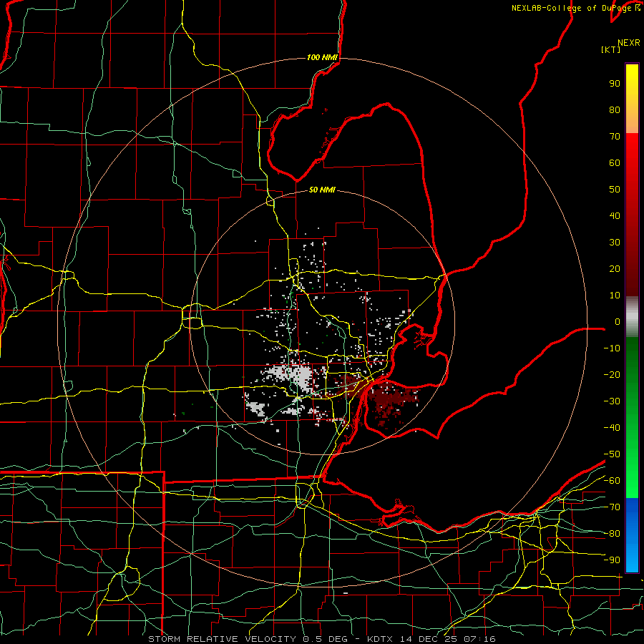The width and height of the screenshot is (644, 644).
Task: Click the -30 value on velocity scale
Action: [612, 401]
